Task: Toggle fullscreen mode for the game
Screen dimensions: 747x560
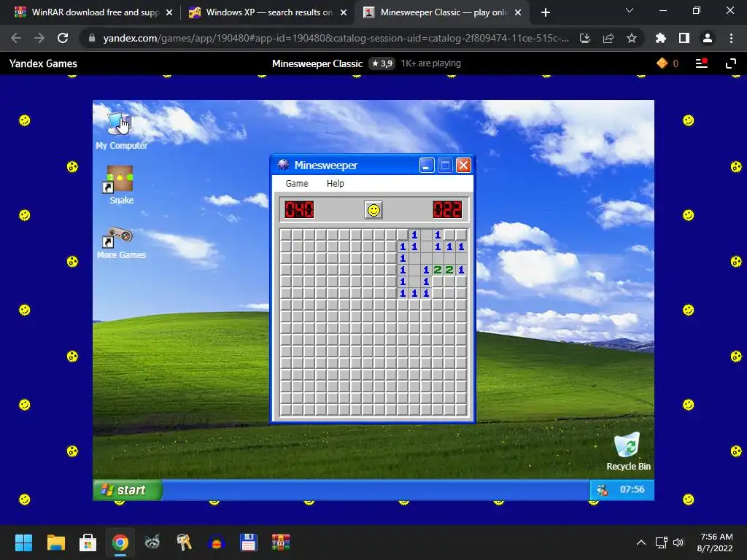Action: tap(731, 63)
